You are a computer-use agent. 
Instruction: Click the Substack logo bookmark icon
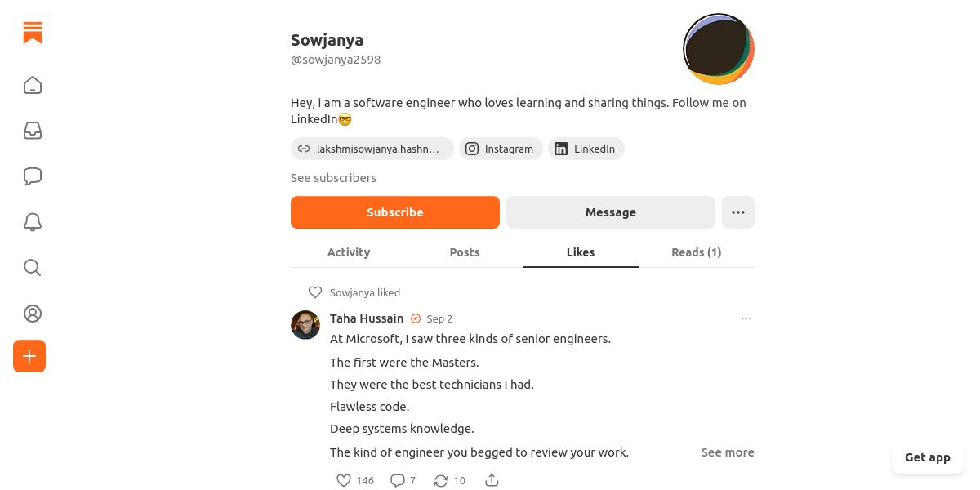click(x=33, y=33)
